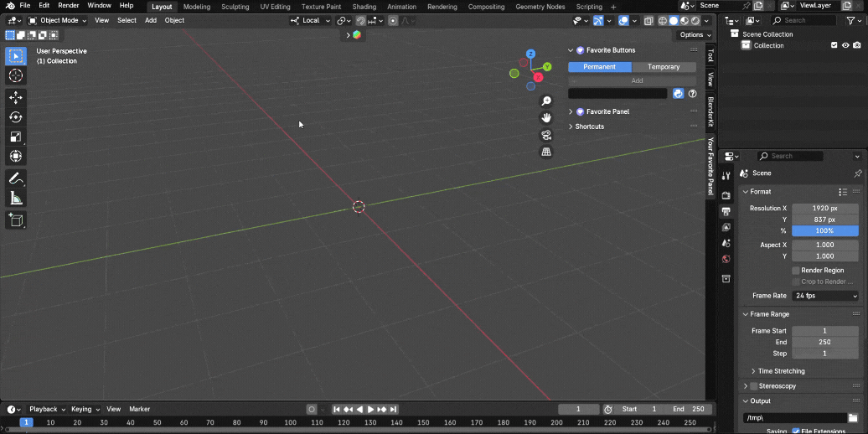This screenshot has width=868, height=434.
Task: Open the Render properties tab icon
Action: (x=726, y=195)
